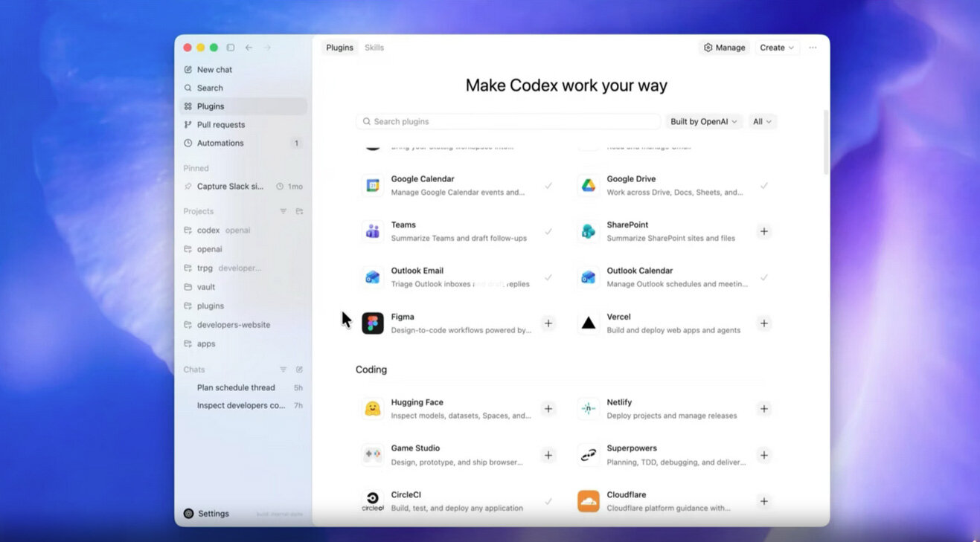Screen dimensions: 980x542
Task: Switch to the Skills tab
Action: point(374,47)
